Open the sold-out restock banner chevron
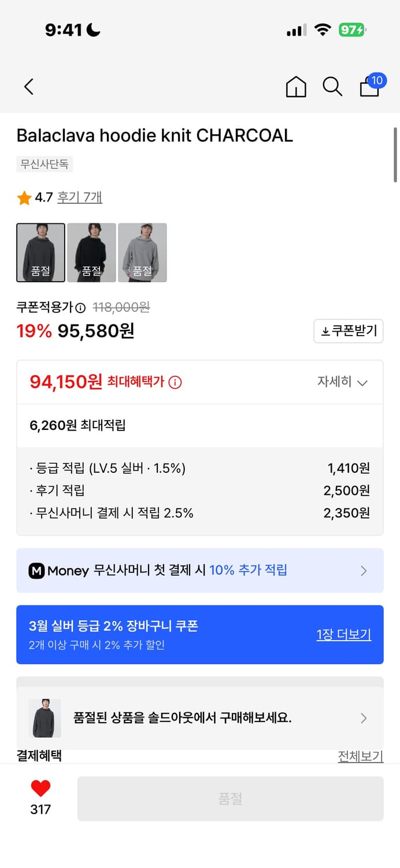400x868 pixels. pos(364,718)
